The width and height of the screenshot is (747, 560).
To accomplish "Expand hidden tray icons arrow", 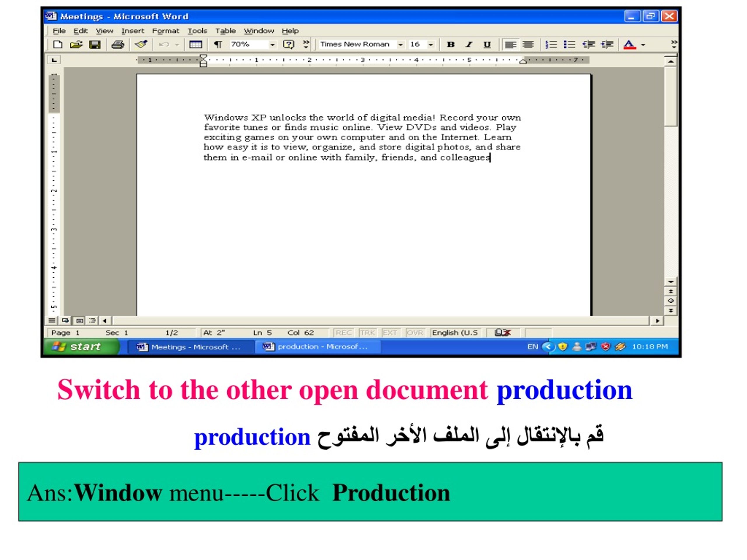I will point(548,347).
